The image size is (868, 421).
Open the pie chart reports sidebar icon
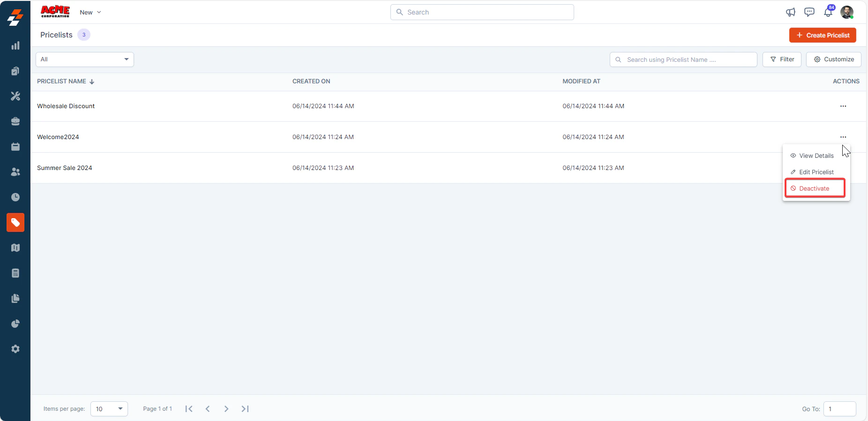(x=15, y=324)
